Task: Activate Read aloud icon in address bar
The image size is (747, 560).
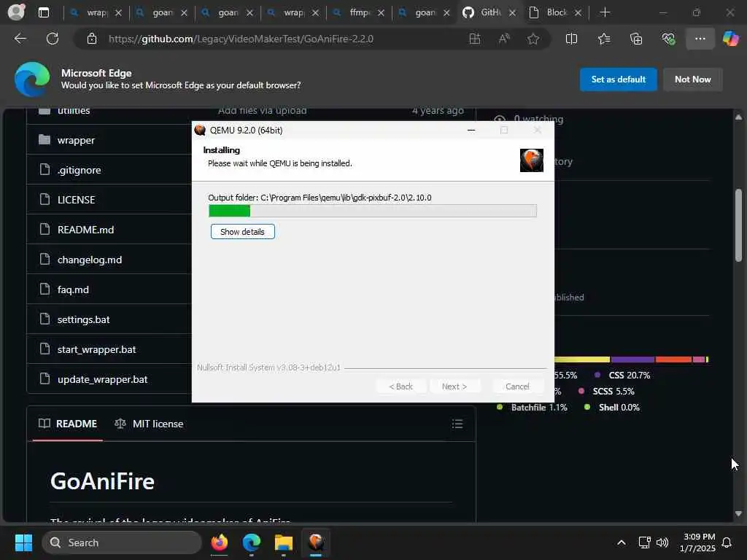Action: [504, 39]
